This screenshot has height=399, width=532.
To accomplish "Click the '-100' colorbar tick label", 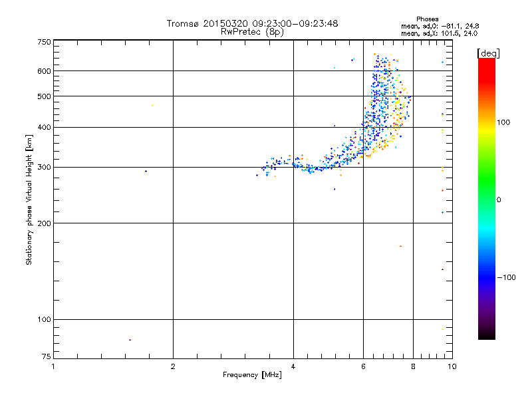I will (506, 277).
